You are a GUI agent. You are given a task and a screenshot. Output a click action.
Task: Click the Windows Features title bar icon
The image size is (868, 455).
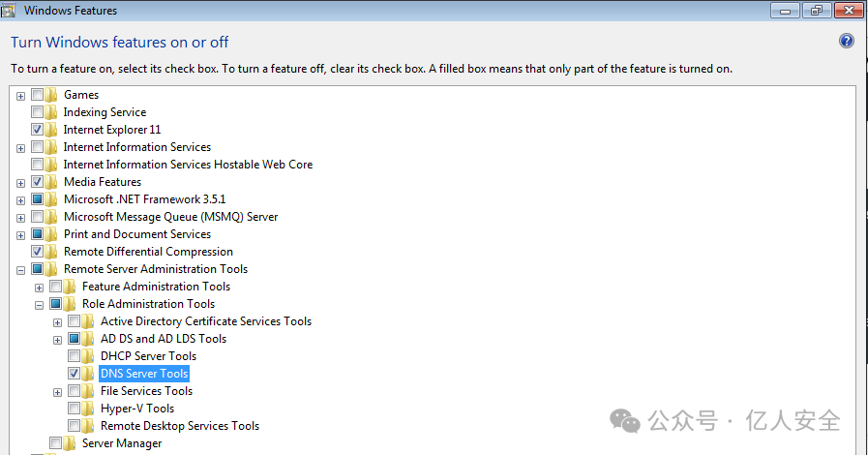tap(9, 10)
